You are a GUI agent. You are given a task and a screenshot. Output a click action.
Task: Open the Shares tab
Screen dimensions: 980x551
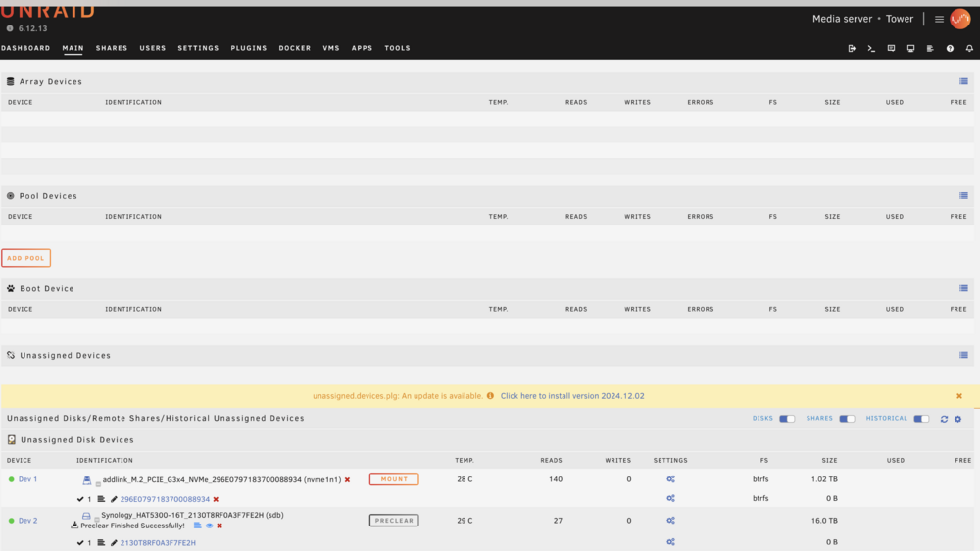112,48
